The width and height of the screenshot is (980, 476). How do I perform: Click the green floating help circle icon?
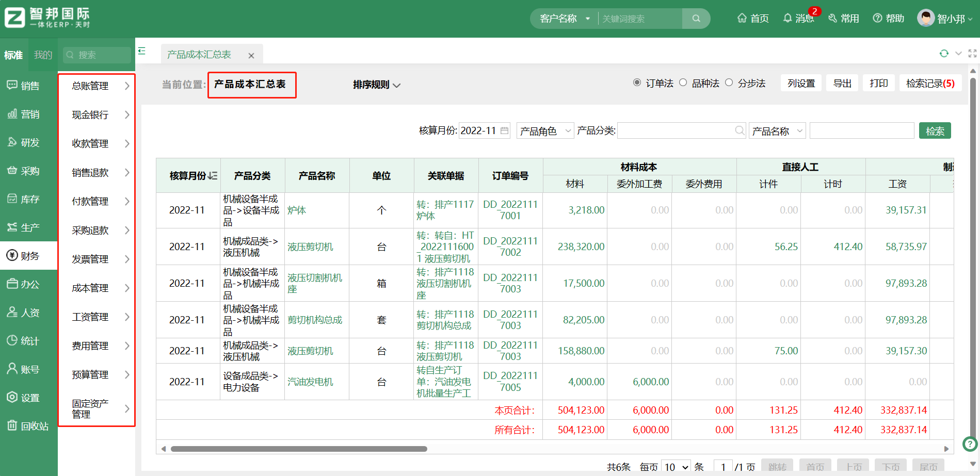point(970,444)
